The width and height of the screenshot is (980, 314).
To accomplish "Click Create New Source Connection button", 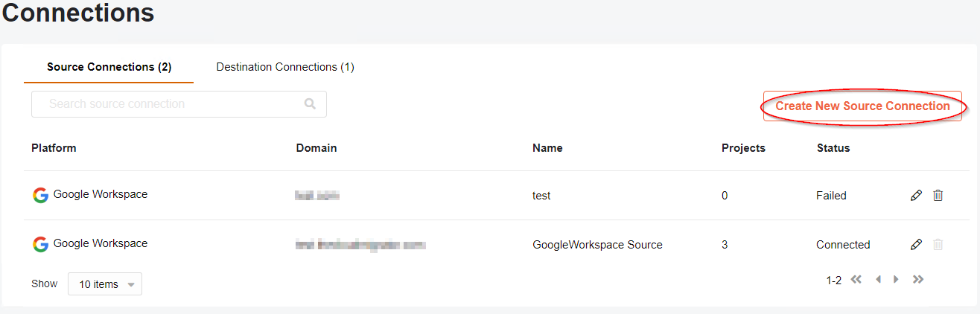I will click(862, 106).
